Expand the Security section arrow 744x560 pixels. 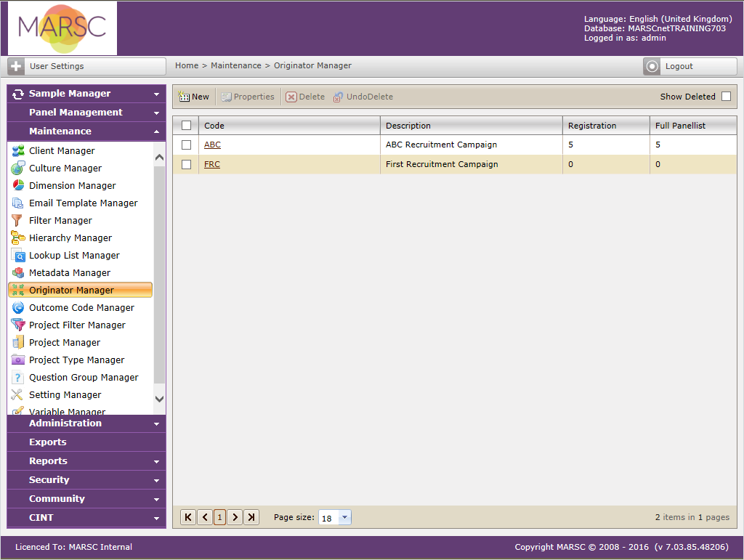click(x=157, y=480)
